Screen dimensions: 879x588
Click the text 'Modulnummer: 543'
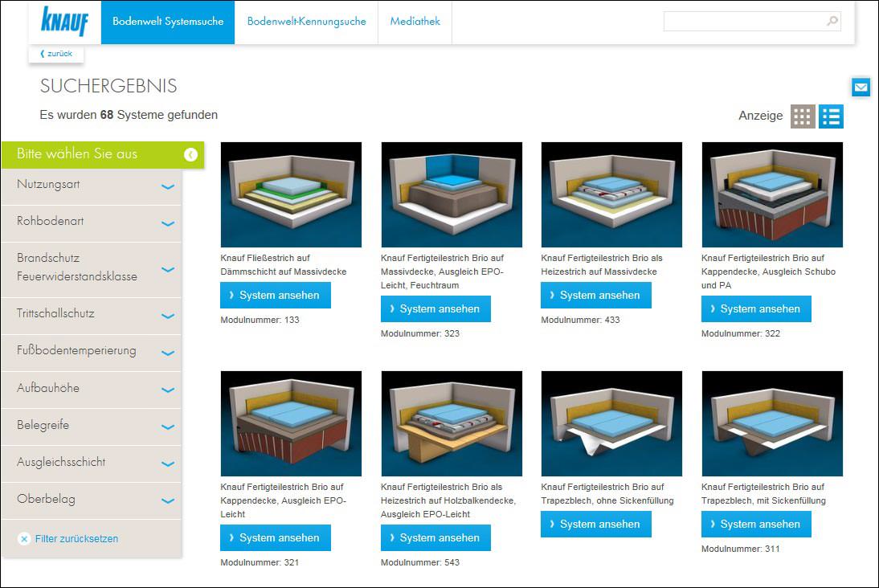point(420,562)
